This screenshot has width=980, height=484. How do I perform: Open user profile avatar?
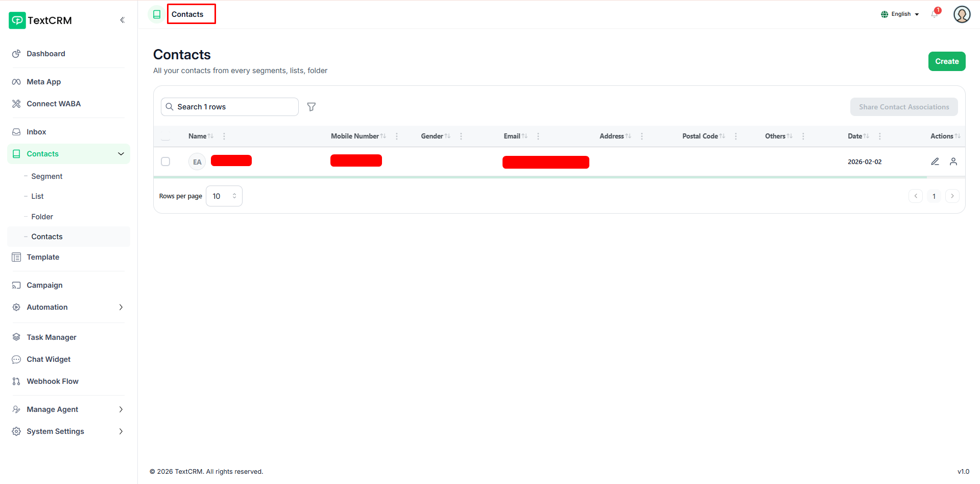(962, 14)
